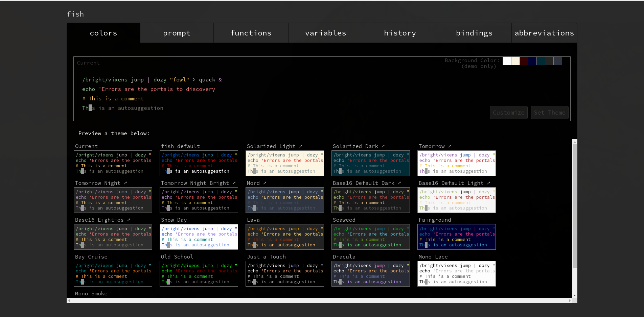Preview the Tomorrow theme thumbnail

click(x=457, y=163)
